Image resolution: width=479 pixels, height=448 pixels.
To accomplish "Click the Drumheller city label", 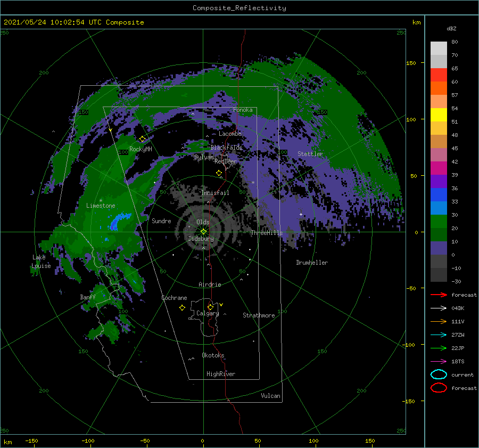I will pos(312,263).
